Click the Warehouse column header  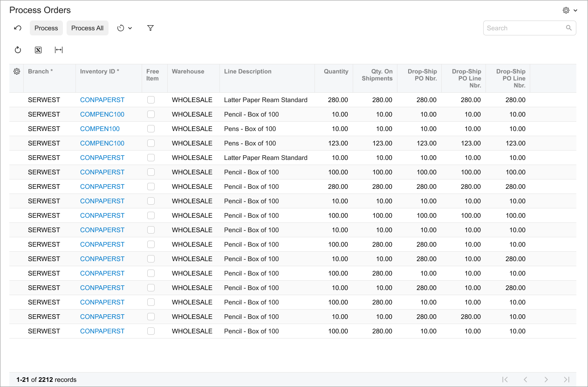188,71
